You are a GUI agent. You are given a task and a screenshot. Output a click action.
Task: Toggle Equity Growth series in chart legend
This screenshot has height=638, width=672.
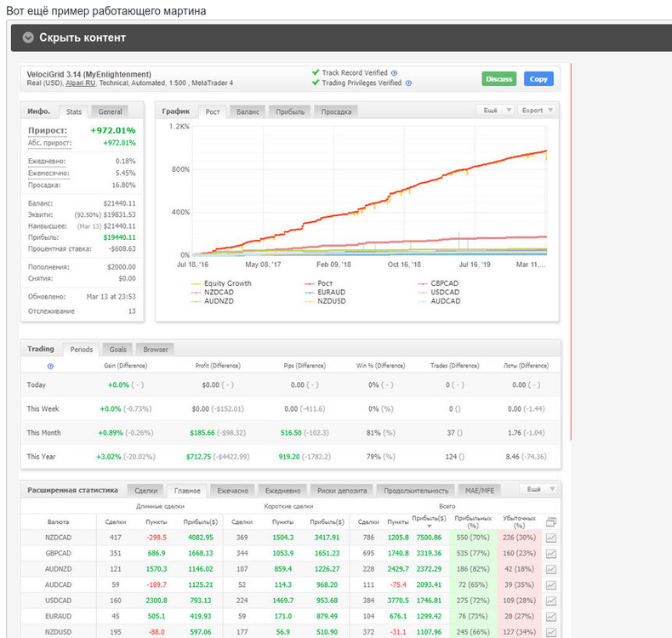pyautogui.click(x=221, y=283)
